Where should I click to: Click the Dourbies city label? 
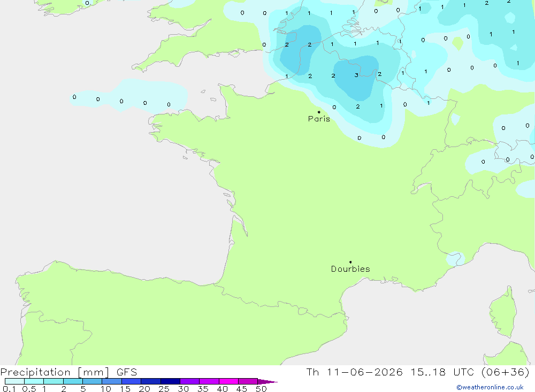coord(350,269)
